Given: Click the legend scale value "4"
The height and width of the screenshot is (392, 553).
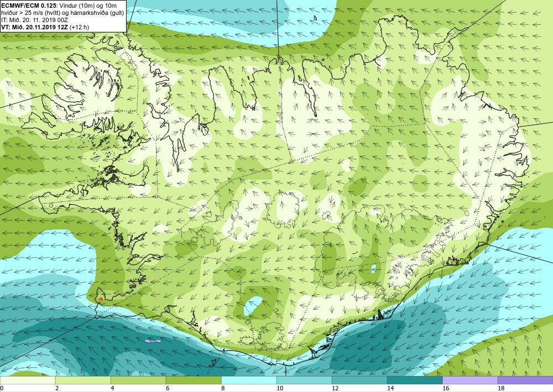Looking at the screenshot, I should coord(112,389).
